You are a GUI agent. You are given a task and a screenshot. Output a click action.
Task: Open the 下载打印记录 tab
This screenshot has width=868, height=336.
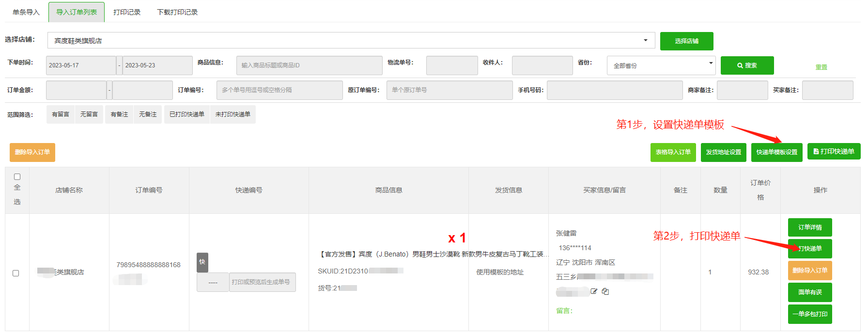click(x=177, y=12)
